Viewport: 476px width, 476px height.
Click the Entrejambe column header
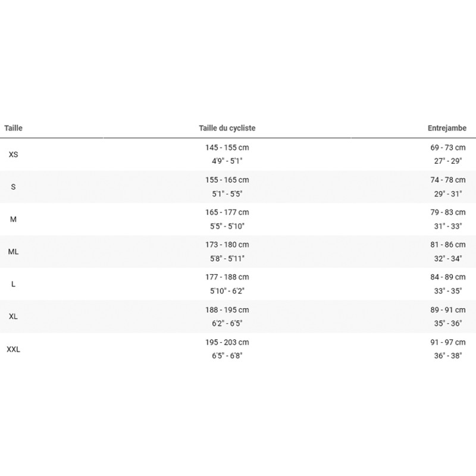pyautogui.click(x=447, y=128)
